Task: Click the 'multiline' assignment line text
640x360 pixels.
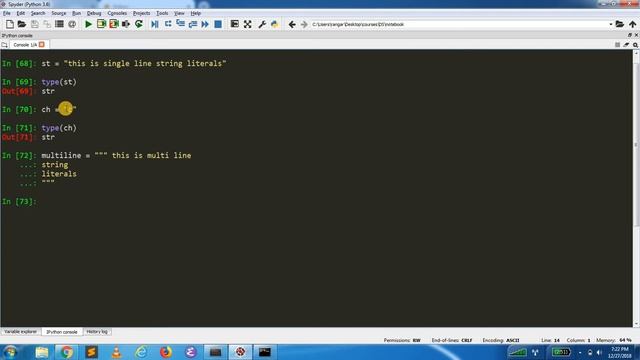Action: [116, 156]
